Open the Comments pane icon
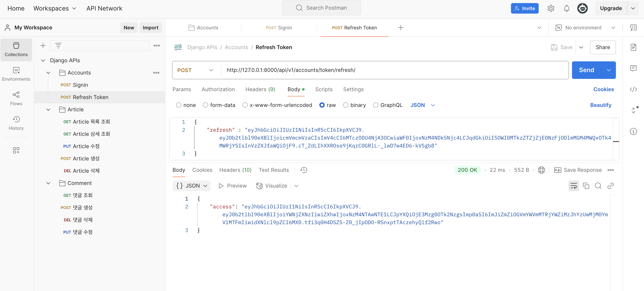Viewport: 644px width, 291px height. (x=633, y=68)
